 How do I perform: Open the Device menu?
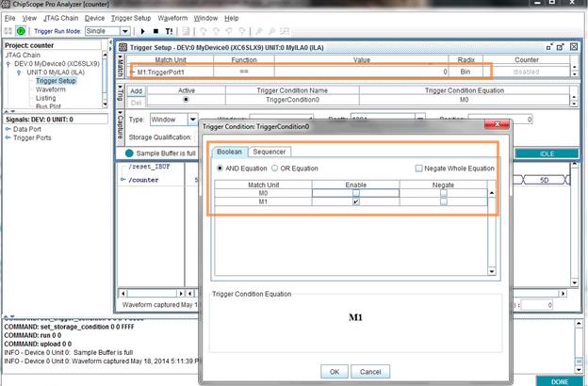pos(94,18)
